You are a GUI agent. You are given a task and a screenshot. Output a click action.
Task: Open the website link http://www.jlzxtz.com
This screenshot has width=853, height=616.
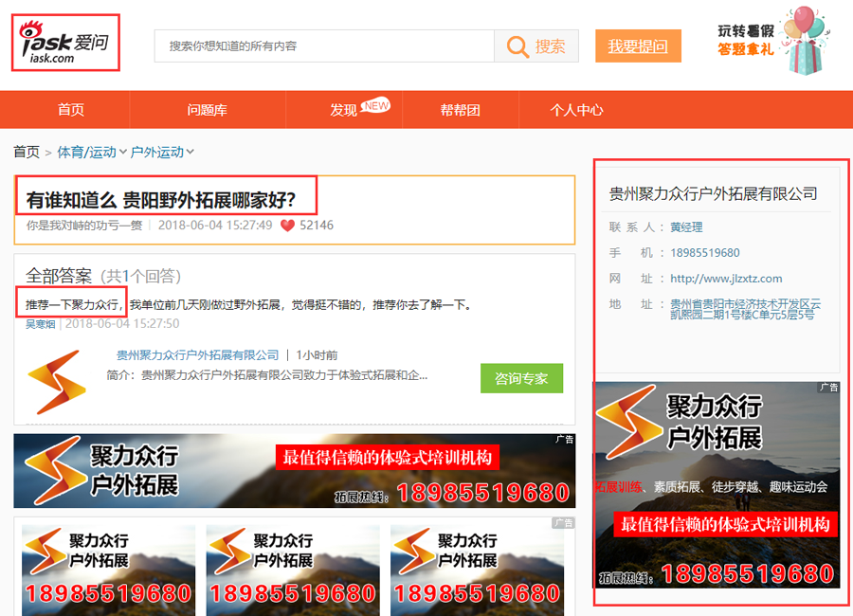(x=726, y=279)
